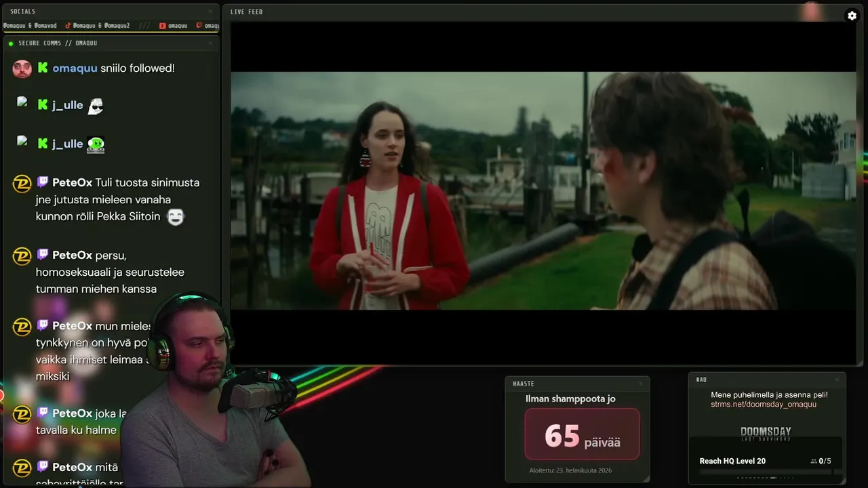Click the carousel page dots in #AD widget
Viewport: 868px width, 488px height.
tap(765, 478)
